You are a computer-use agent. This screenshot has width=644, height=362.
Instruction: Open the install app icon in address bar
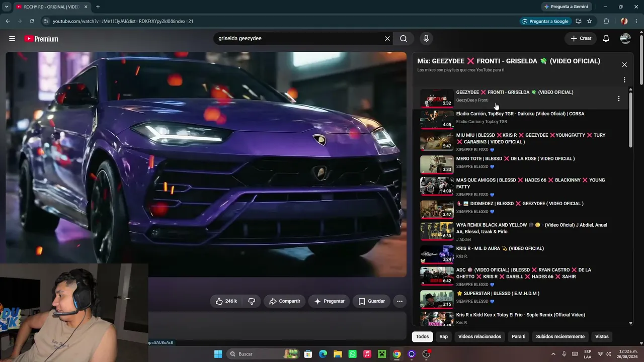[x=579, y=21]
